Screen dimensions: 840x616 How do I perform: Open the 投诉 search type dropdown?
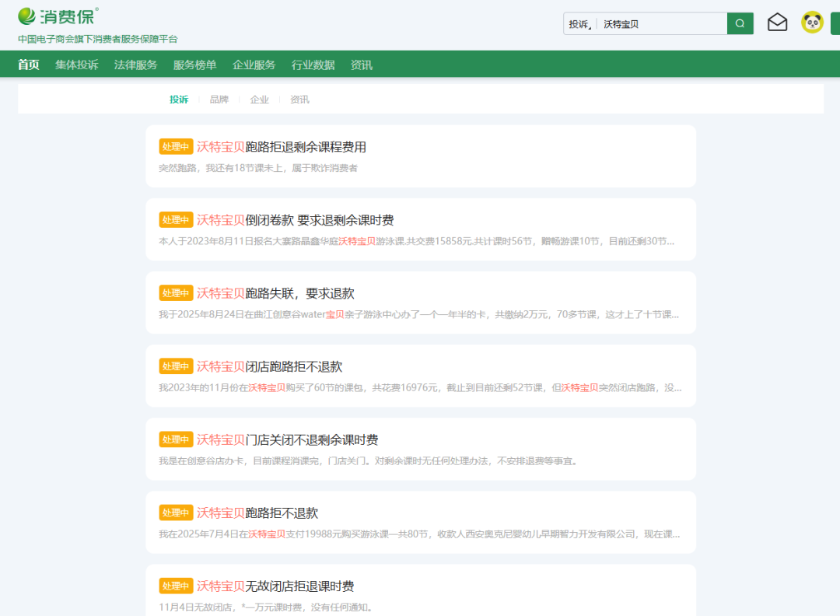580,24
